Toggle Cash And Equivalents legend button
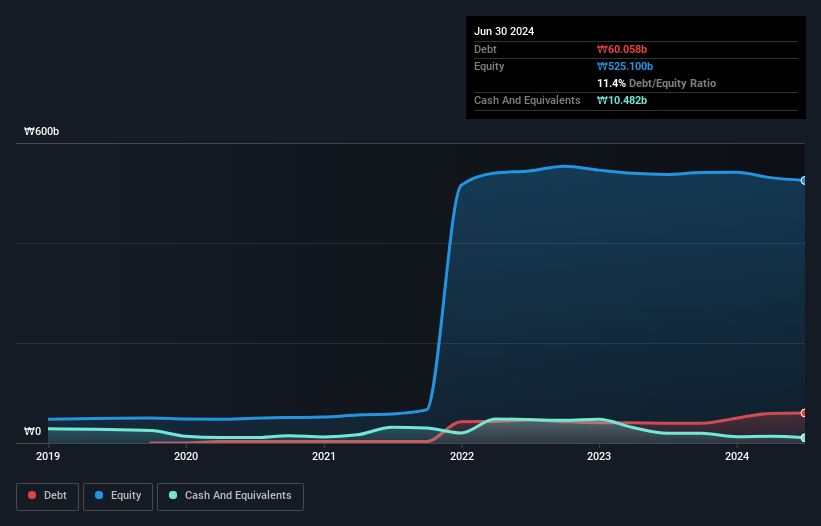 click(x=230, y=496)
